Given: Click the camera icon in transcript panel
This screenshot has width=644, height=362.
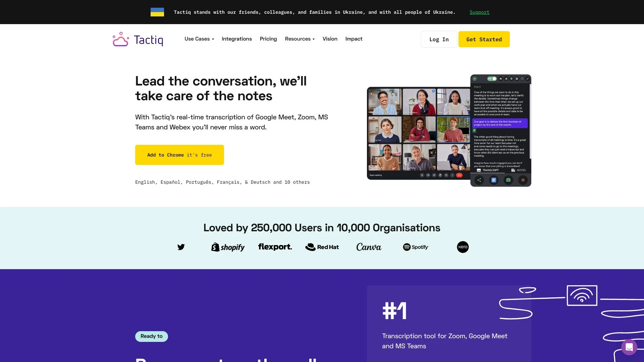Looking at the screenshot, I should point(508,180).
